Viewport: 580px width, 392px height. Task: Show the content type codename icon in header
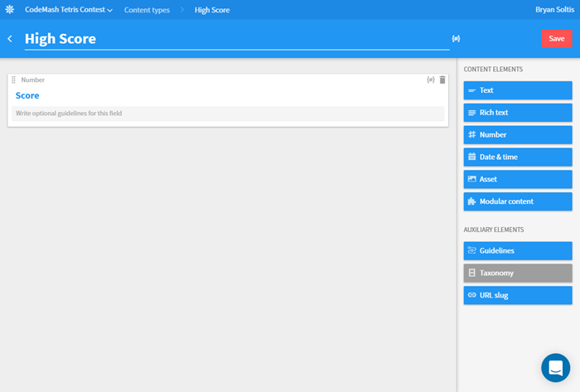click(x=456, y=38)
